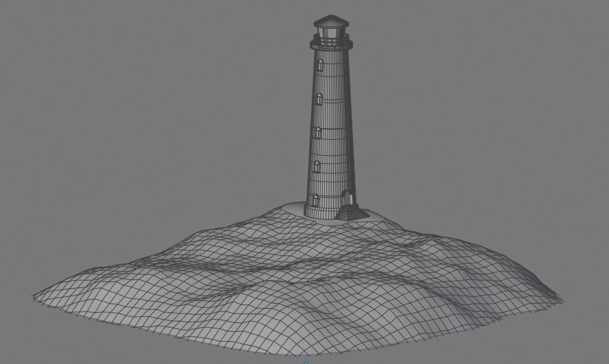Select the entrance steps beside the tower
Image resolution: width=609 pixels, height=364 pixels.
click(352, 214)
